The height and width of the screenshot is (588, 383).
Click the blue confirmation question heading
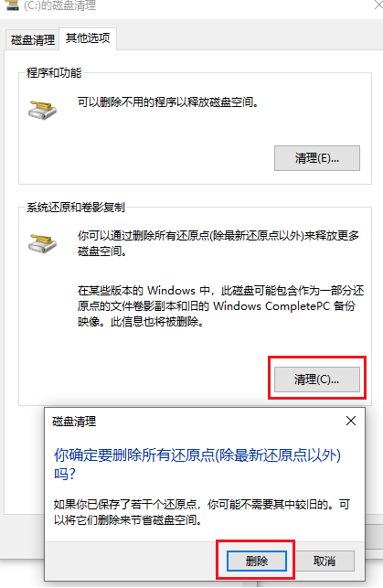point(197,465)
